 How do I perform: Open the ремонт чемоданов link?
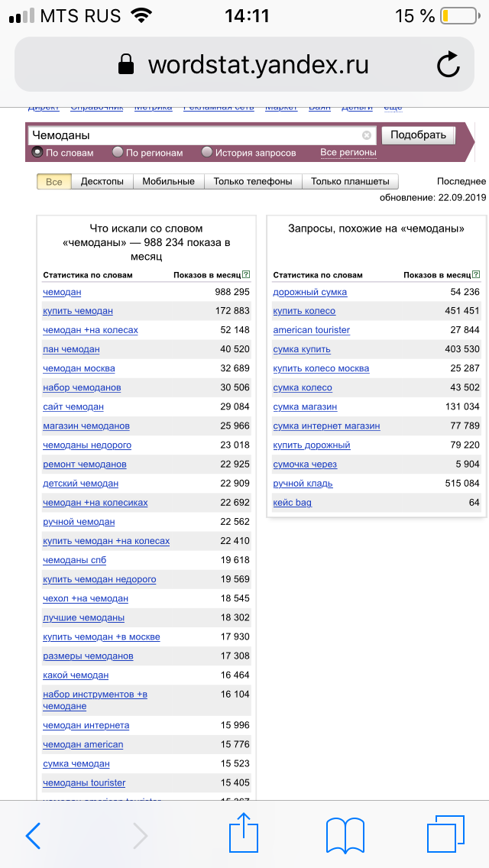point(85,465)
